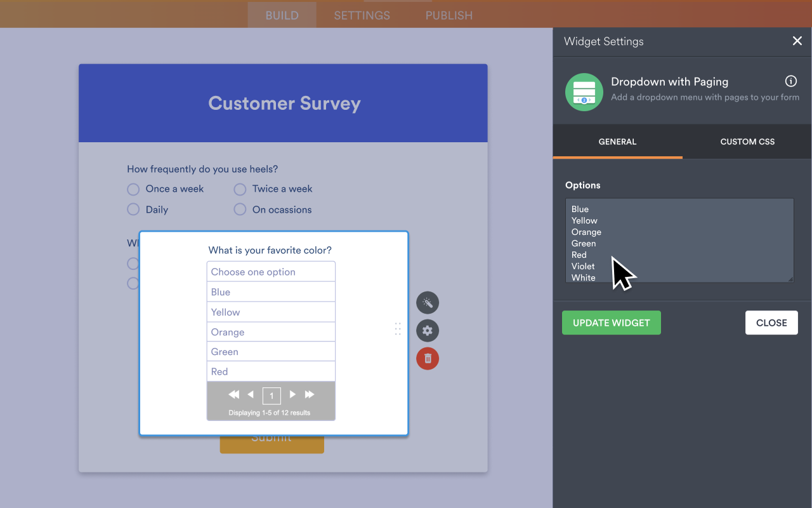Delete the field using the red trash icon

click(427, 359)
